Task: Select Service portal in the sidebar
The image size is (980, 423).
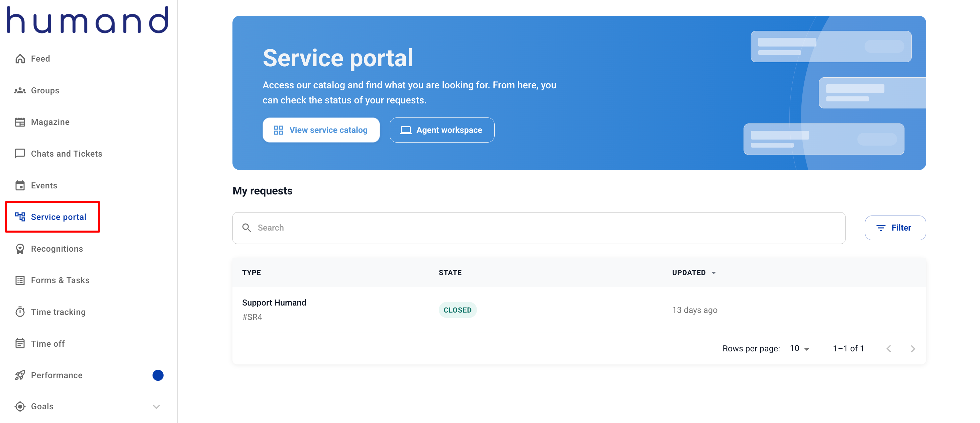Action: [58, 217]
